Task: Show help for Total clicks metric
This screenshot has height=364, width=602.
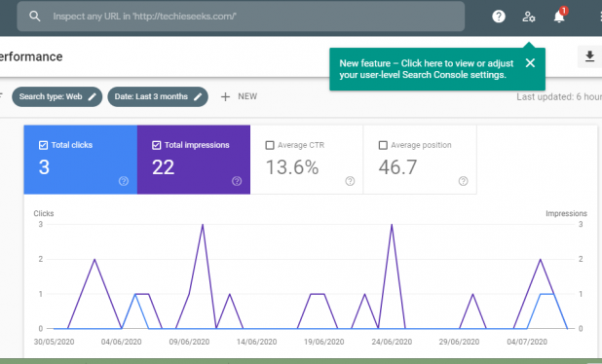Action: [124, 181]
